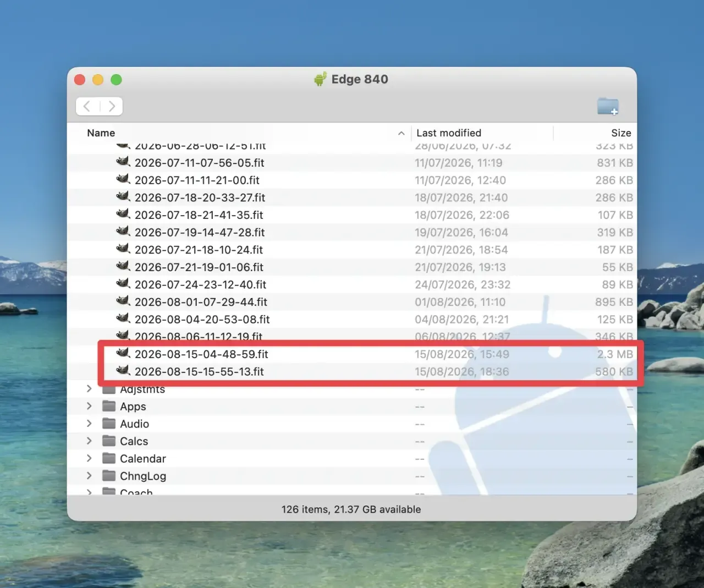Select file 2026-07-24-23-12-40.fit
This screenshot has width=704, height=588.
coord(201,285)
